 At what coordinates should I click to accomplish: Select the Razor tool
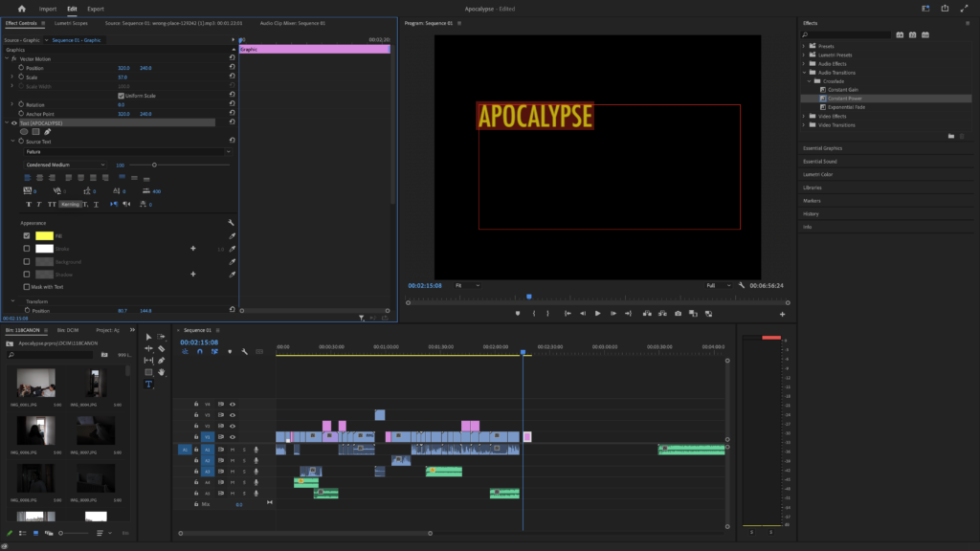click(x=162, y=348)
